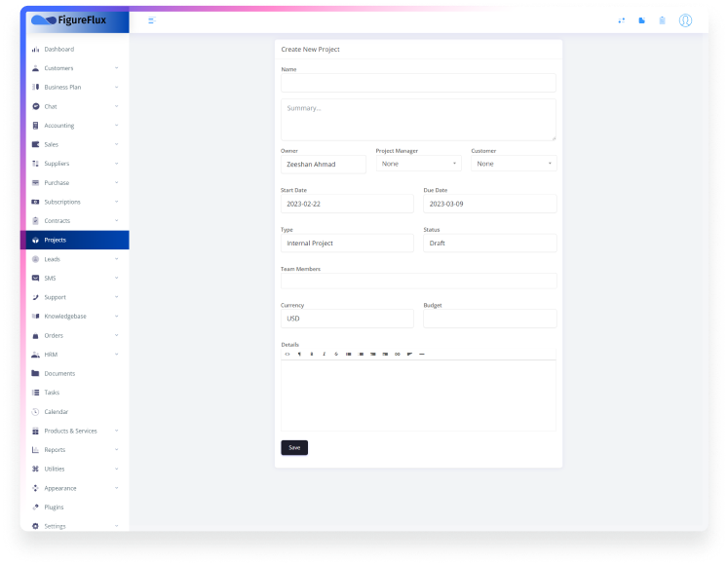Image resolution: width=728 pixels, height=565 pixels.
Task: Click the clipboard icon in top bar
Action: click(662, 20)
